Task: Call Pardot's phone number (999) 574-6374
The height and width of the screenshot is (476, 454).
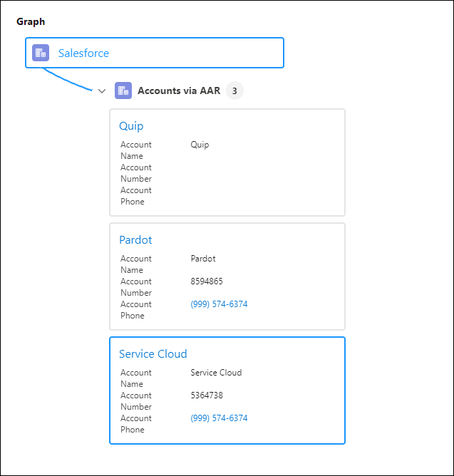Action: click(219, 304)
